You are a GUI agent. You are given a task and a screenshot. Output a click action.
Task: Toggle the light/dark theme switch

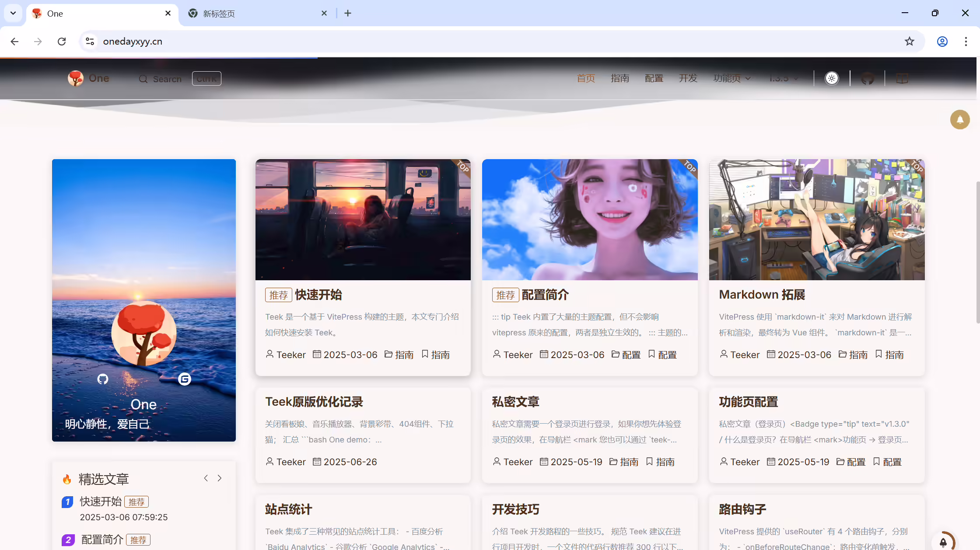pyautogui.click(x=832, y=78)
